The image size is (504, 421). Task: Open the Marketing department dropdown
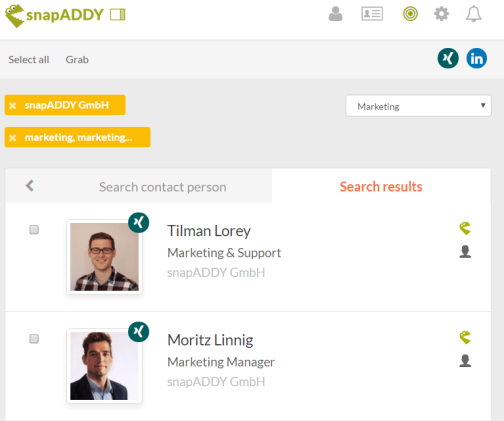418,106
